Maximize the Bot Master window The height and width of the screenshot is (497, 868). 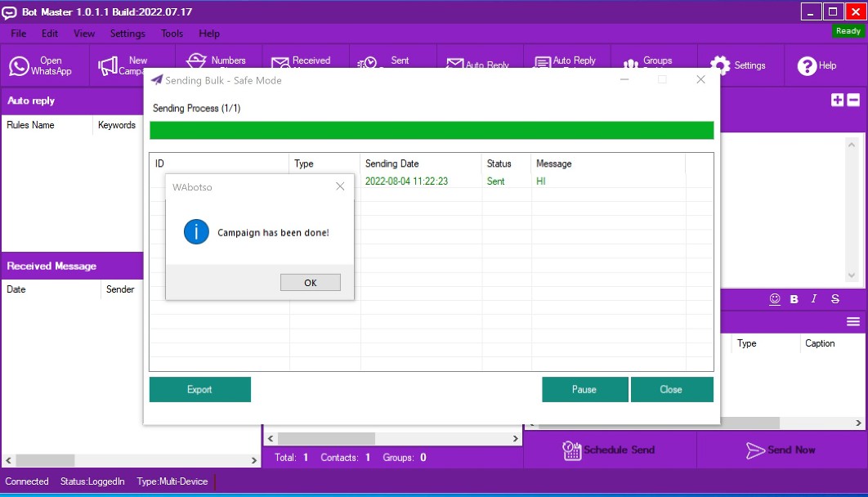tap(833, 11)
